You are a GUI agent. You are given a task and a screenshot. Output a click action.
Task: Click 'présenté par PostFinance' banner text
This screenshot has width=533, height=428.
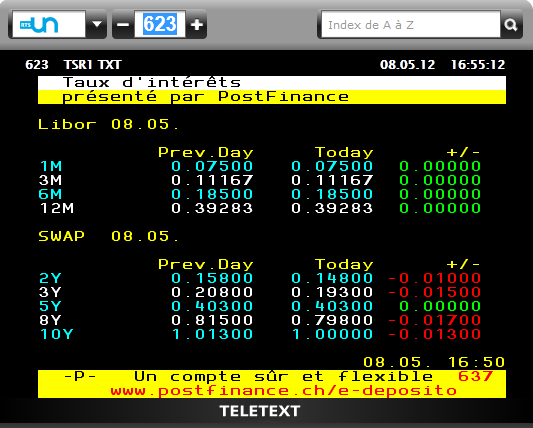(205, 97)
